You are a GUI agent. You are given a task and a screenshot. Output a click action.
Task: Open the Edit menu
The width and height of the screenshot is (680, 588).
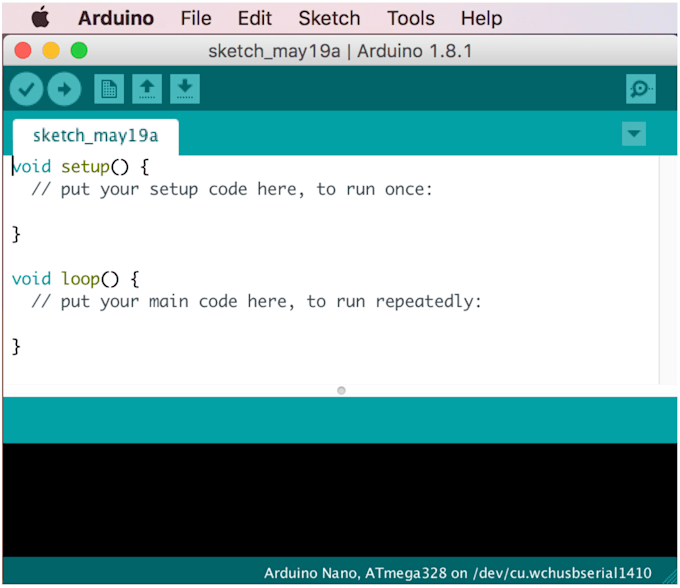[x=255, y=18]
